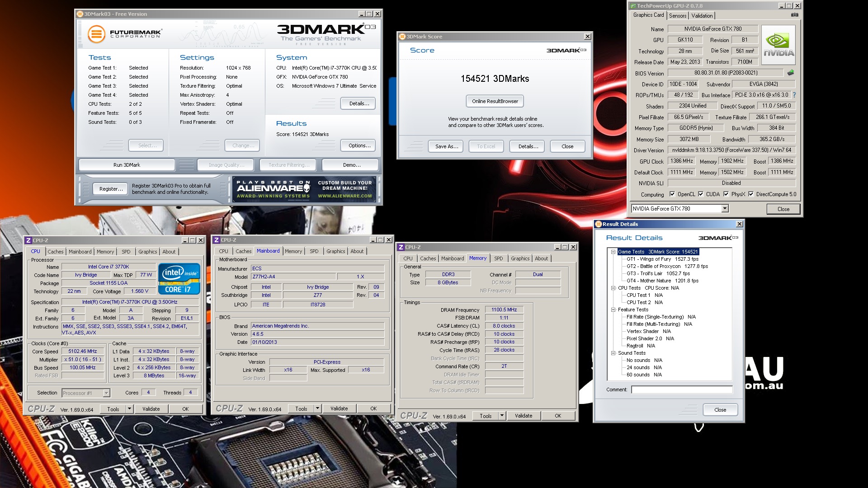Select GT2 - Battle of Proxycon result

[x=667, y=266]
